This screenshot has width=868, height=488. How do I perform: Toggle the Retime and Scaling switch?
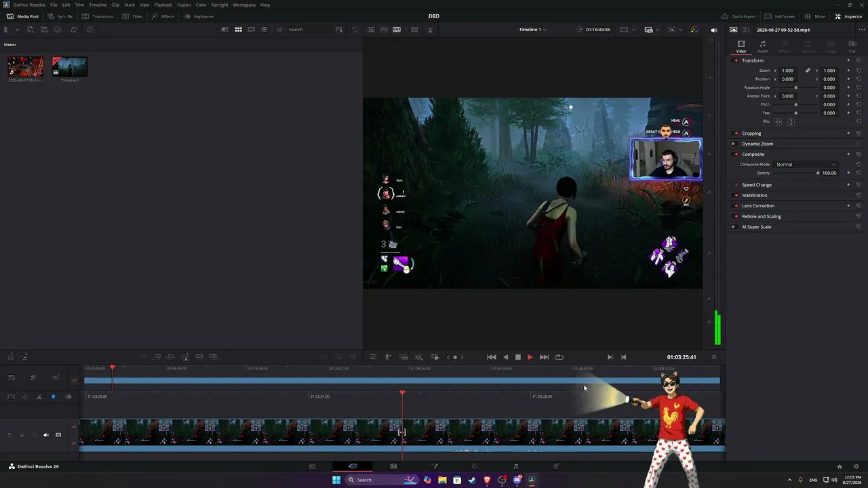(x=736, y=216)
